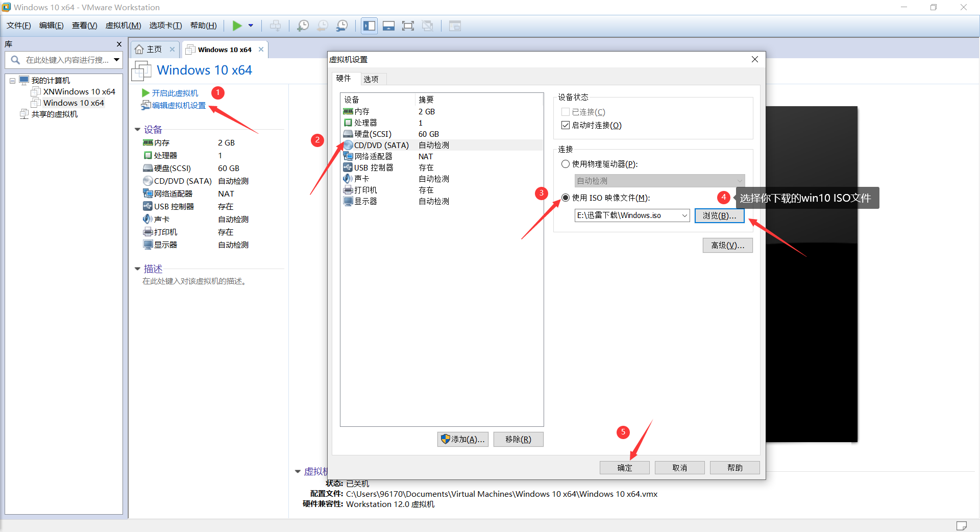Collapse the 虚拟机详细信息 section triangle
The height and width of the screenshot is (532, 980).
[298, 472]
